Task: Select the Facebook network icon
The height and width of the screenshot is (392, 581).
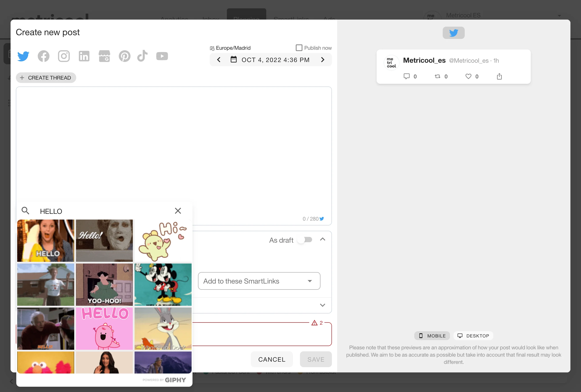Action: click(44, 56)
